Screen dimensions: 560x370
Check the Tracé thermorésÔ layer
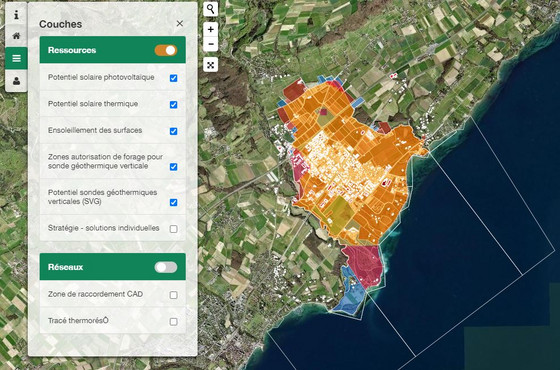click(x=174, y=322)
